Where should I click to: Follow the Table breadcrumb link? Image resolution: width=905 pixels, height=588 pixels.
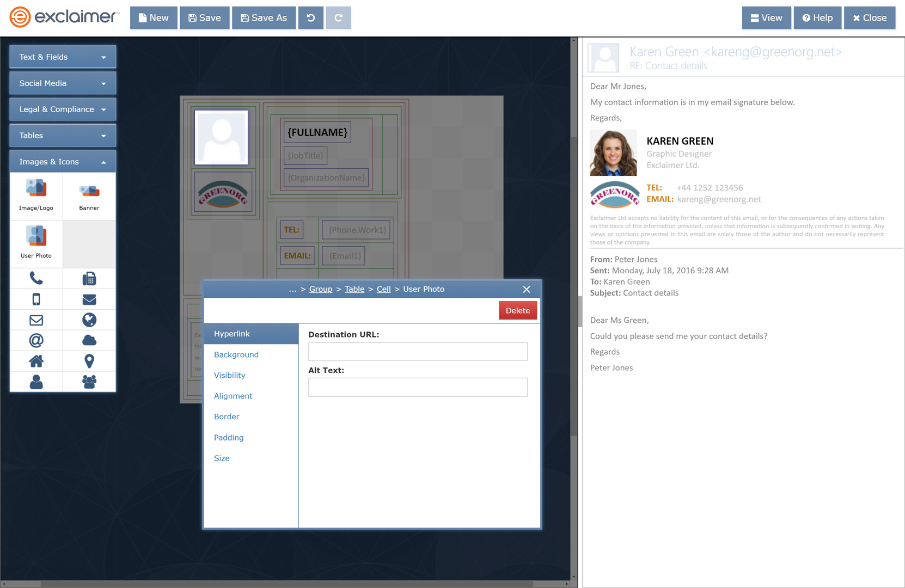coord(354,289)
